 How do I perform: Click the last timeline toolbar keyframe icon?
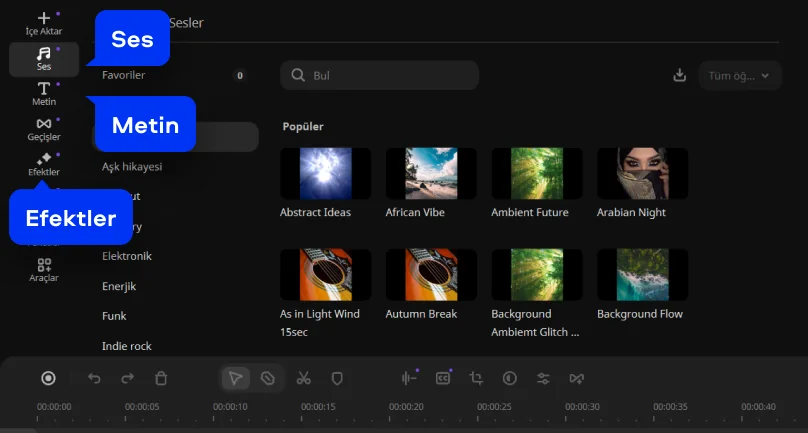pyautogui.click(x=577, y=378)
